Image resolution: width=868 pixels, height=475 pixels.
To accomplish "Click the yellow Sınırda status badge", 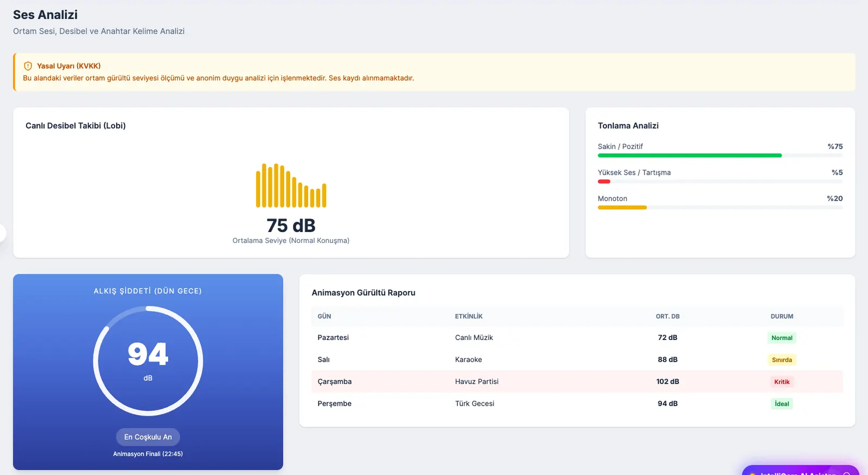I will (x=782, y=360).
